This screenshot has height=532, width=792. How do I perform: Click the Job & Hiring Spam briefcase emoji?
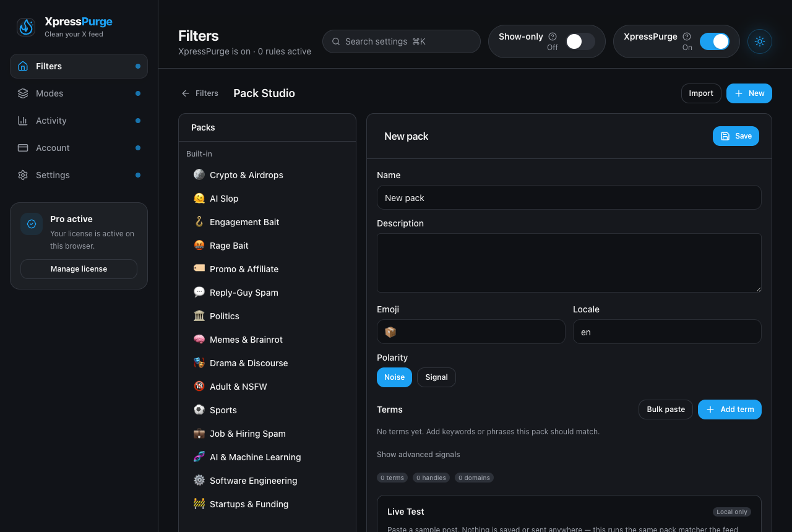(x=199, y=434)
